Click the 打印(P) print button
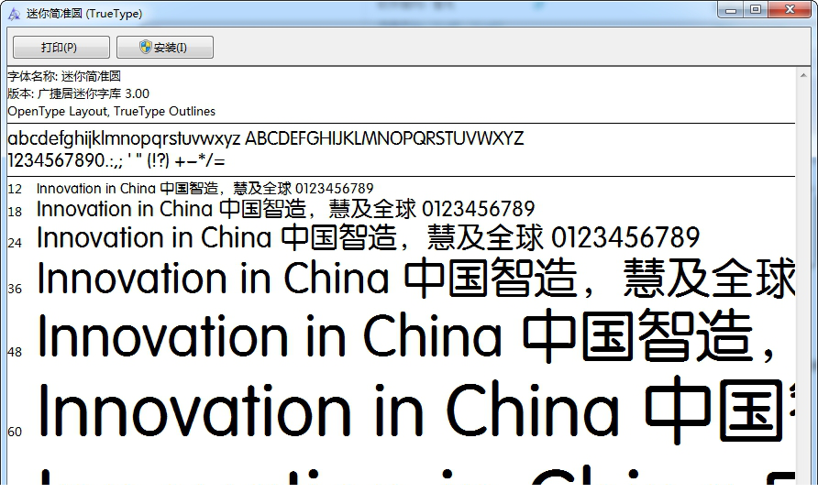This screenshot has height=504, width=818. point(61,48)
